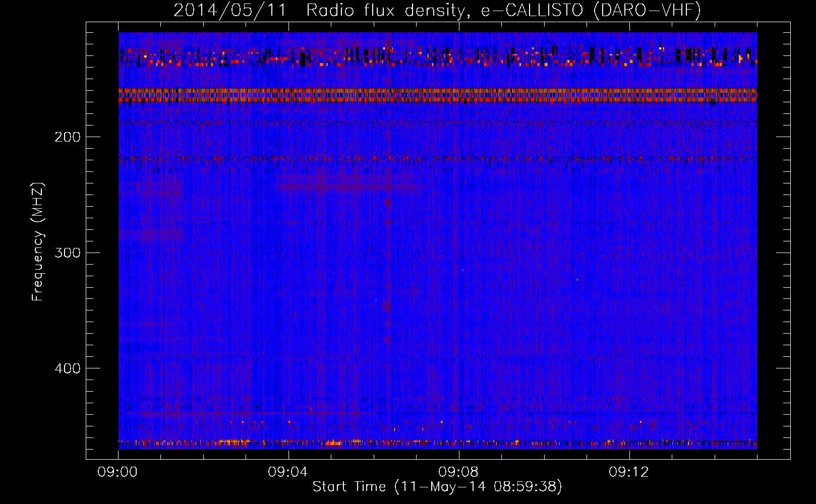
Task: Click the '09:00' time tick label
Action: coord(118,472)
